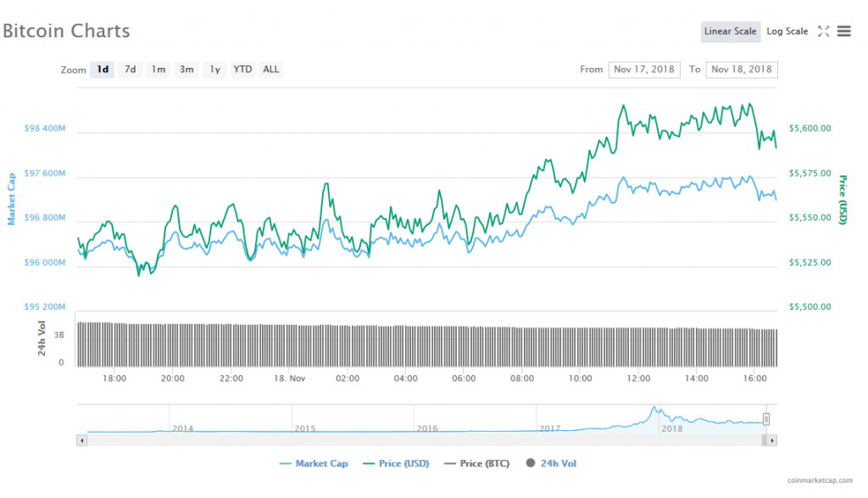868x498 pixels.
Task: Show ALL time range
Action: [270, 70]
